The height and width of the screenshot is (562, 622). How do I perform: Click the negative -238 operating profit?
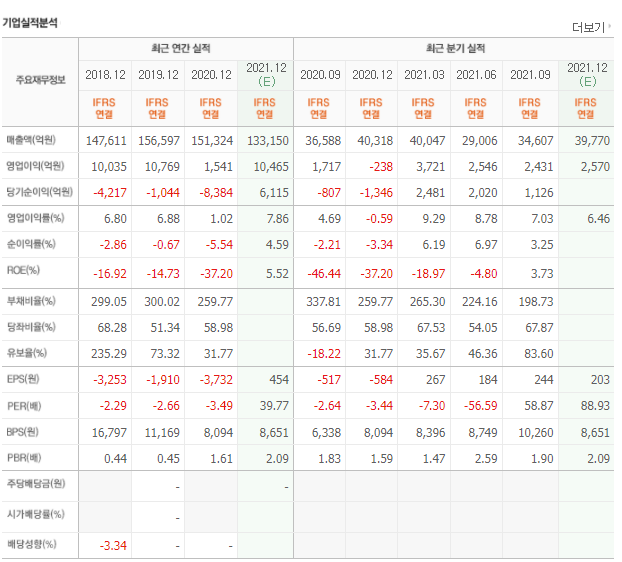381,167
